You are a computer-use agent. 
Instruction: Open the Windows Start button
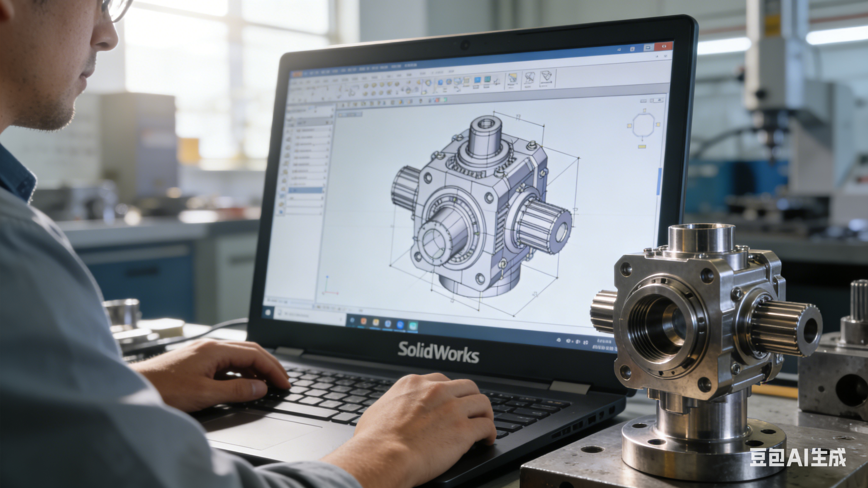click(x=268, y=313)
